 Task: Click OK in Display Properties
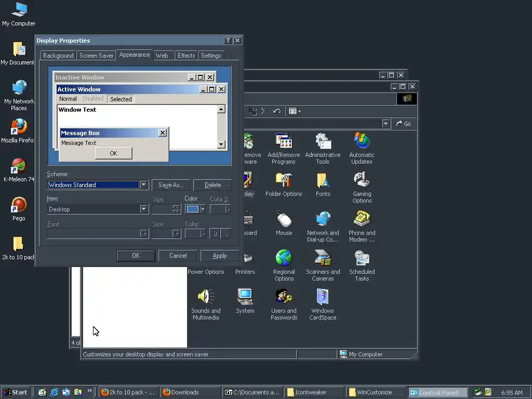tap(136, 256)
